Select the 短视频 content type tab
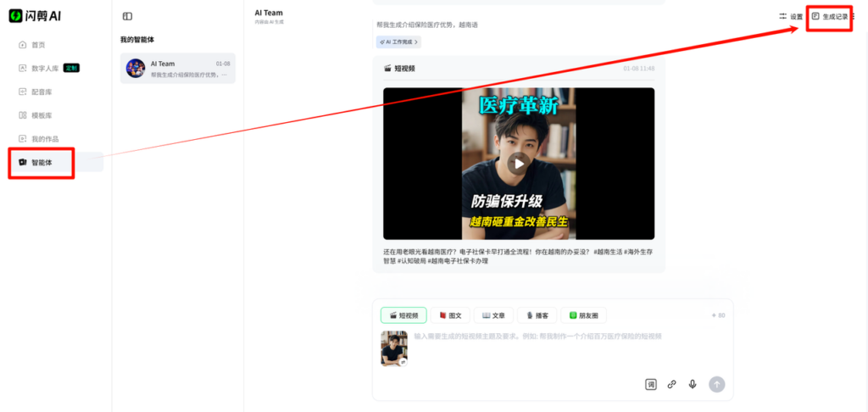Image resolution: width=868 pixels, height=412 pixels. 403,315
